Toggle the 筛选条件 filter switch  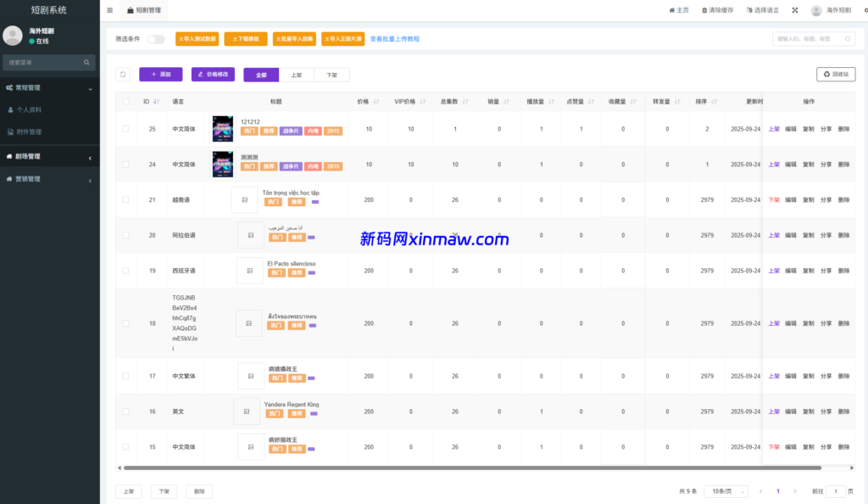click(156, 39)
